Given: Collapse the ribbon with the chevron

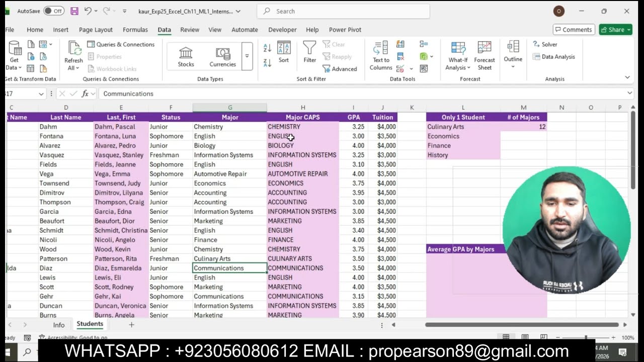Looking at the screenshot, I should (627, 77).
